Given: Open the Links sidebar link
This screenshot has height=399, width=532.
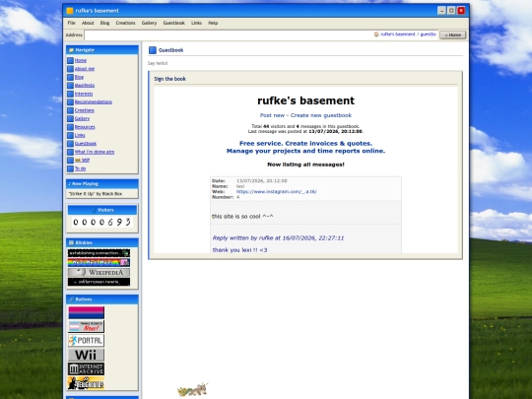Looking at the screenshot, I should (80, 135).
